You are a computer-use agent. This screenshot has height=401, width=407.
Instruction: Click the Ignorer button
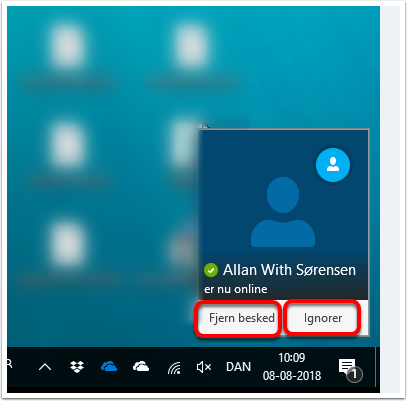tap(322, 318)
